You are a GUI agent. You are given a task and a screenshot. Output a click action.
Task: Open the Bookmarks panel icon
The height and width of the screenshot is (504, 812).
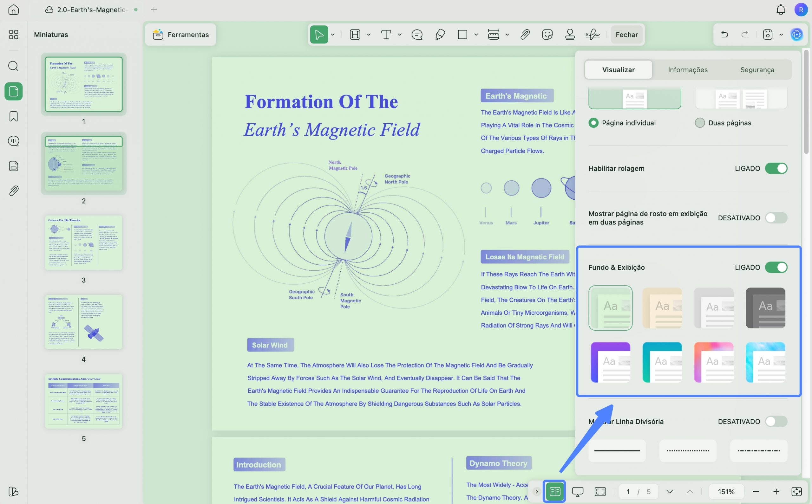click(x=13, y=116)
